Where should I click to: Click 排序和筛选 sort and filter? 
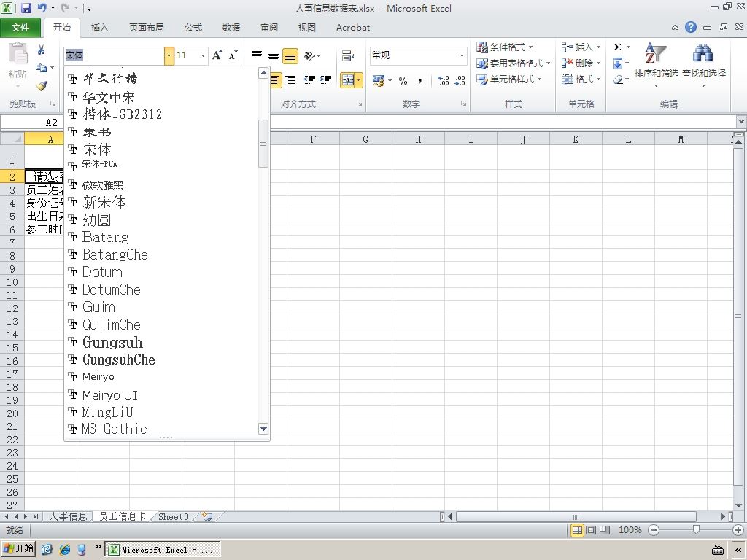656,64
